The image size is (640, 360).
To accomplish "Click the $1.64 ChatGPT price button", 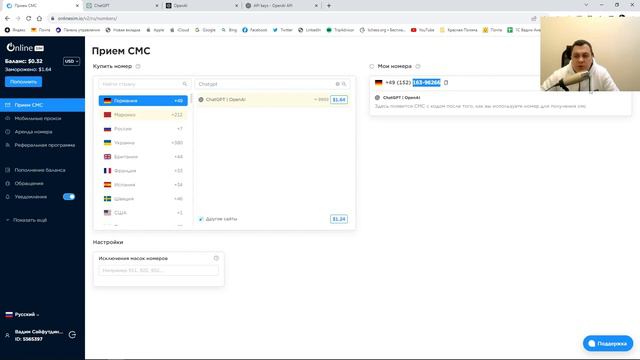I will [x=339, y=100].
